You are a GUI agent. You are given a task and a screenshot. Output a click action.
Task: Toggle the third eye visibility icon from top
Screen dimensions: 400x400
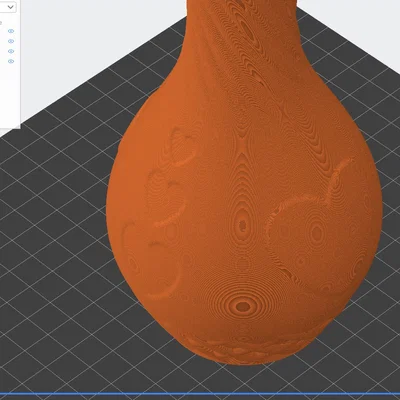tap(11, 51)
